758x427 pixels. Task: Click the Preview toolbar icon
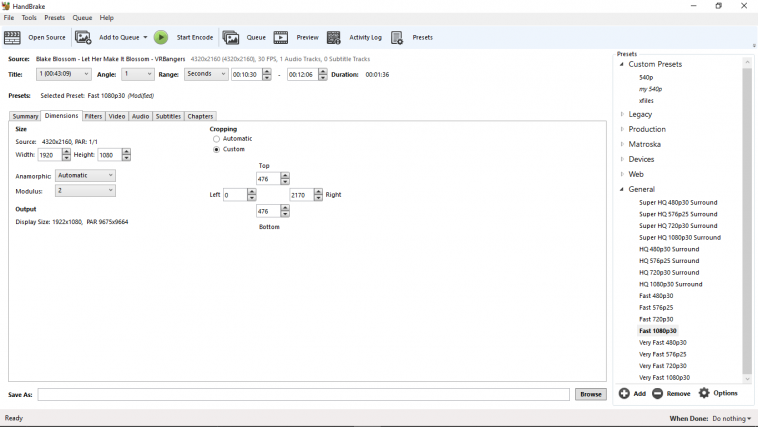[281, 38]
